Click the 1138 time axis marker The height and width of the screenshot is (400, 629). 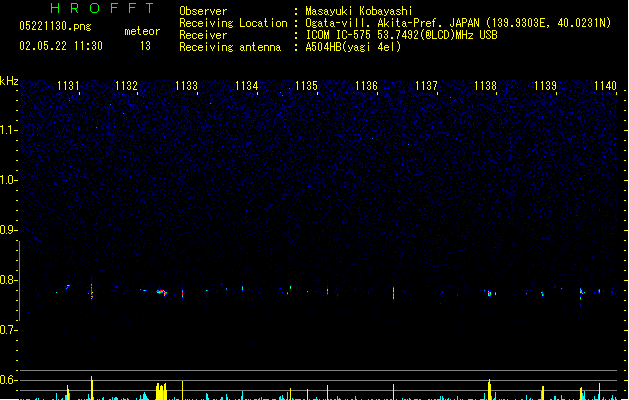tap(485, 86)
